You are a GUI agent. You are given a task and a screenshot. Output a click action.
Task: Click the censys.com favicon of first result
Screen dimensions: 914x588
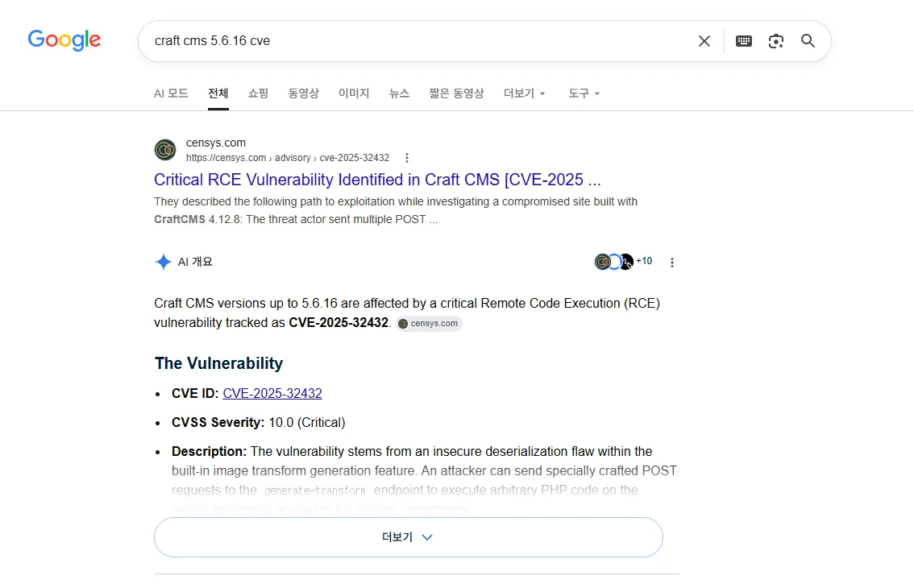tap(165, 150)
